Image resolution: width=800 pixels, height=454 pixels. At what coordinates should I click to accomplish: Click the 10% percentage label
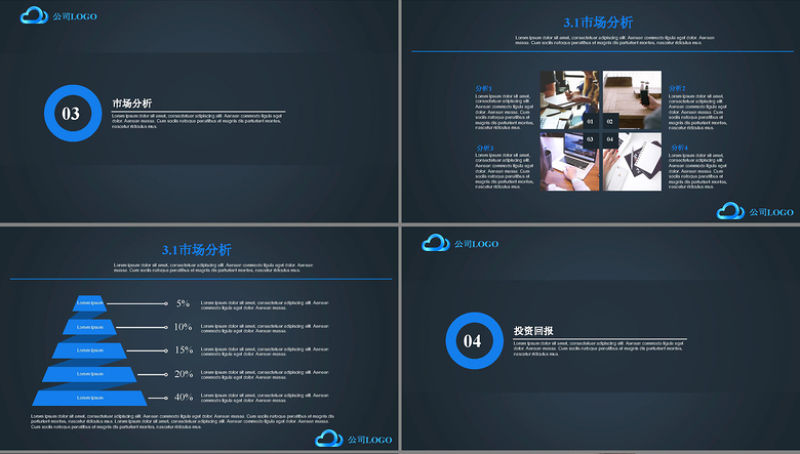click(x=183, y=327)
